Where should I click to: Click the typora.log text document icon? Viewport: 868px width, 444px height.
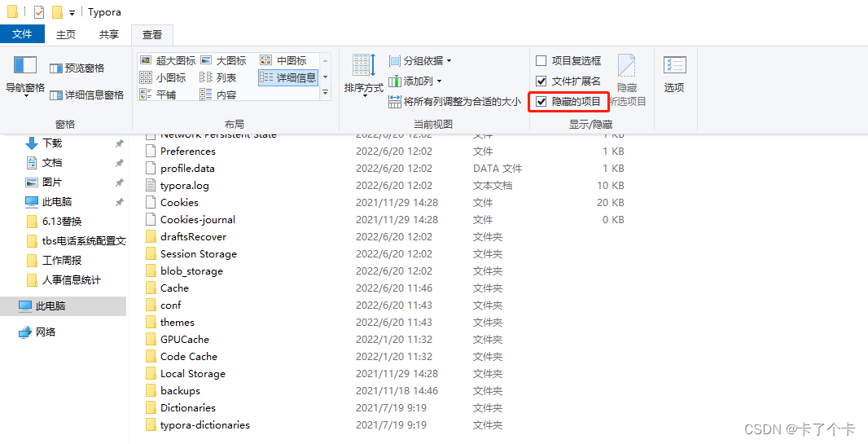click(151, 186)
